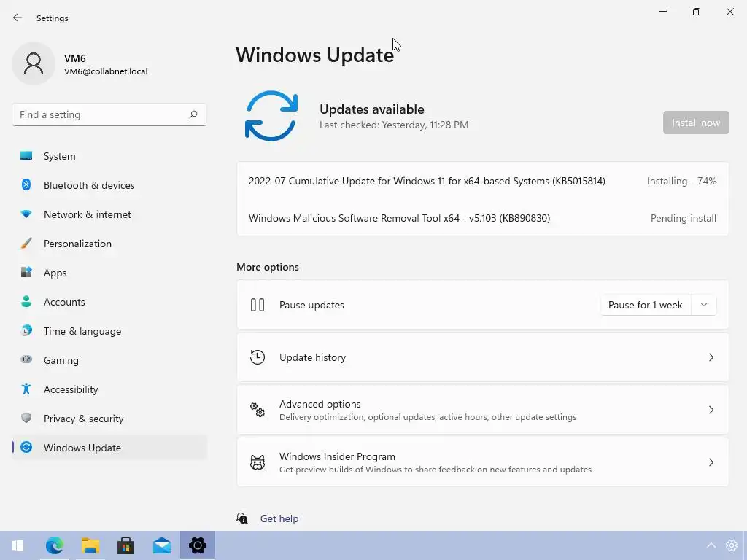Screen dimensions: 747x560
Task: Click Last checked: Yesterday, 11:28 PM text
Action: [394, 125]
